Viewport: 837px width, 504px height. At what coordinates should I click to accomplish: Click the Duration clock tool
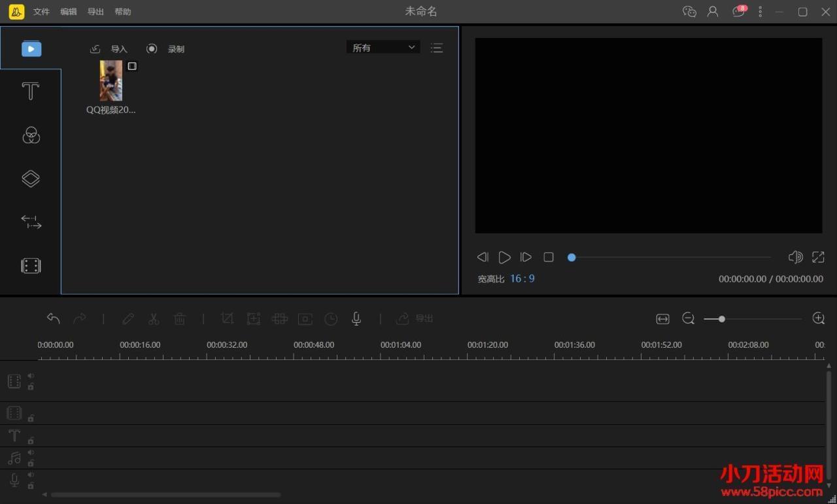point(332,318)
